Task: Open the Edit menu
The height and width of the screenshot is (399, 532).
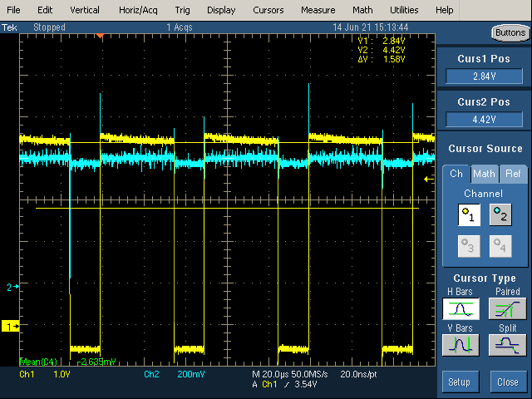Action: [x=45, y=10]
